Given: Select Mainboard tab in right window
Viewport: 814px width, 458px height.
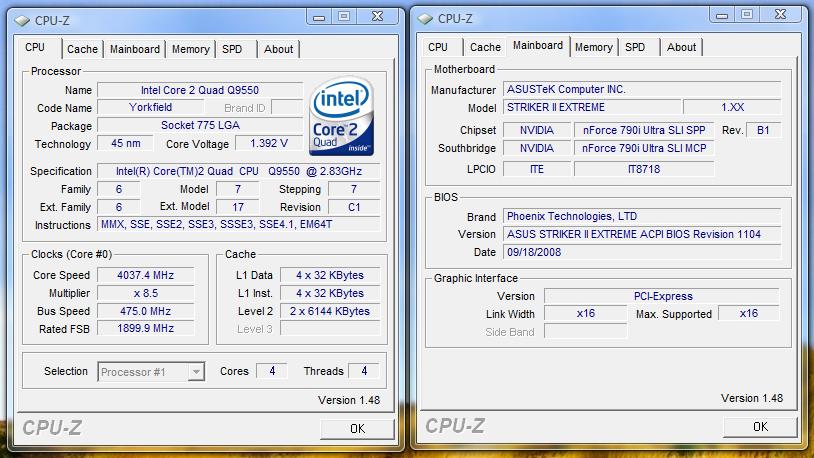Looking at the screenshot, I should click(538, 46).
